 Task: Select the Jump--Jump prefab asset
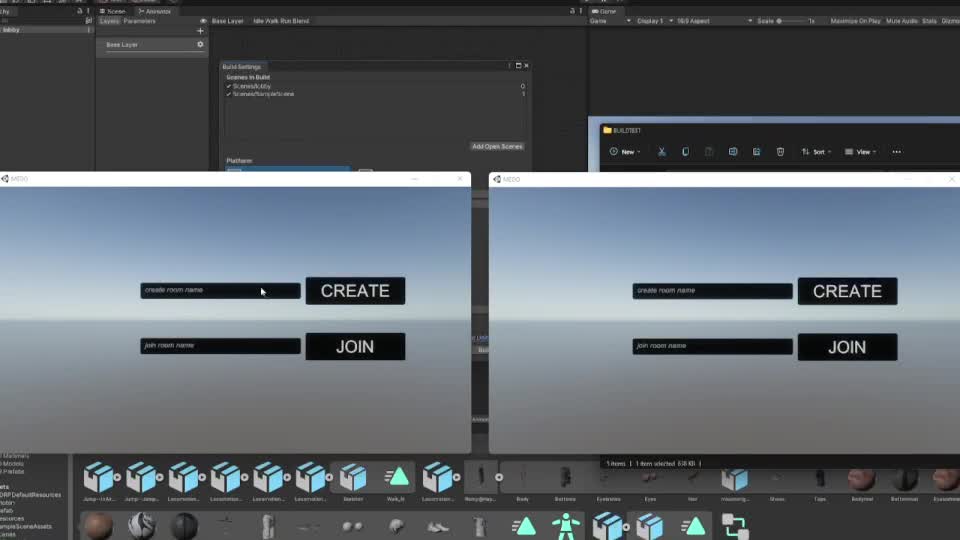(x=140, y=478)
